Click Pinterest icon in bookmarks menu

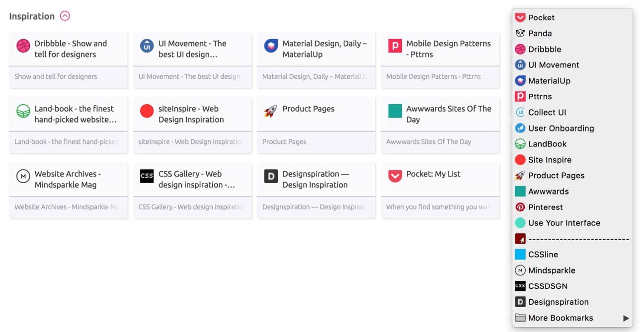point(520,207)
